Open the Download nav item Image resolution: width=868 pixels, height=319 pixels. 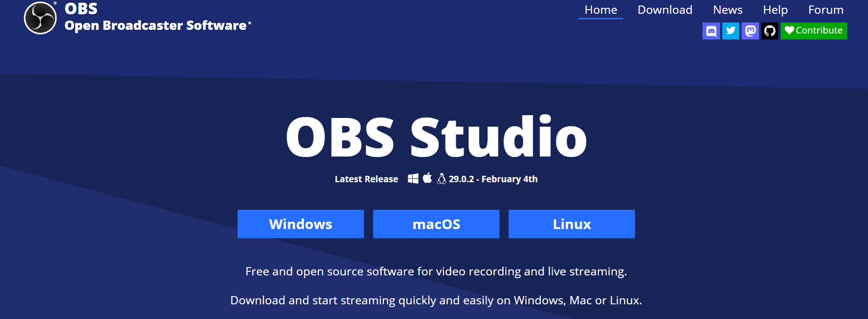665,10
